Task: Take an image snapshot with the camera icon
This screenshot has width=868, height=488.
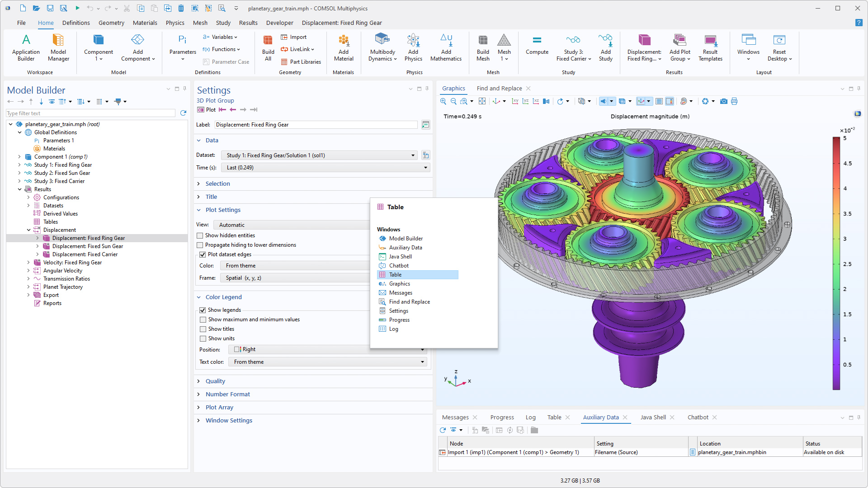Action: 723,101
